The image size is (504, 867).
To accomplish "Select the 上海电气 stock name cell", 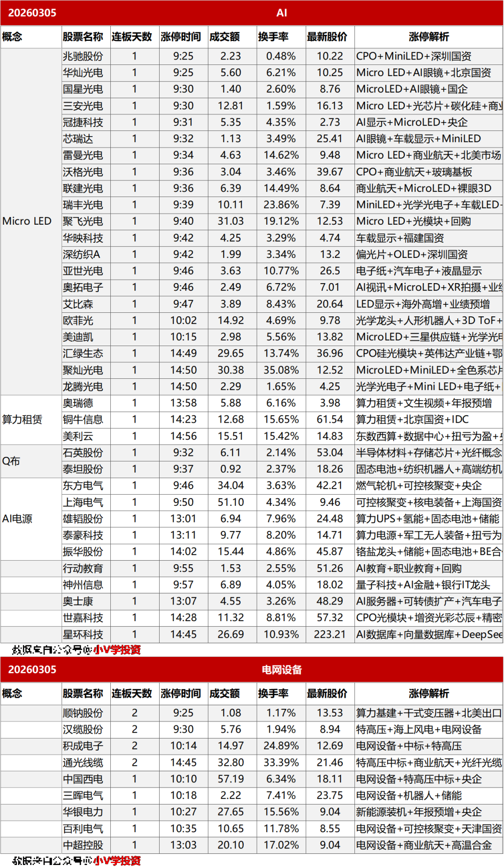I will click(x=83, y=502).
